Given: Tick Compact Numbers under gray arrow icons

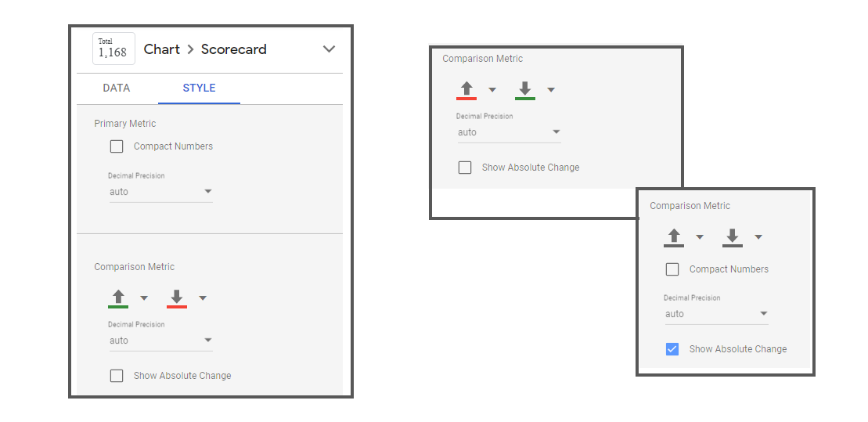Looking at the screenshot, I should [672, 269].
